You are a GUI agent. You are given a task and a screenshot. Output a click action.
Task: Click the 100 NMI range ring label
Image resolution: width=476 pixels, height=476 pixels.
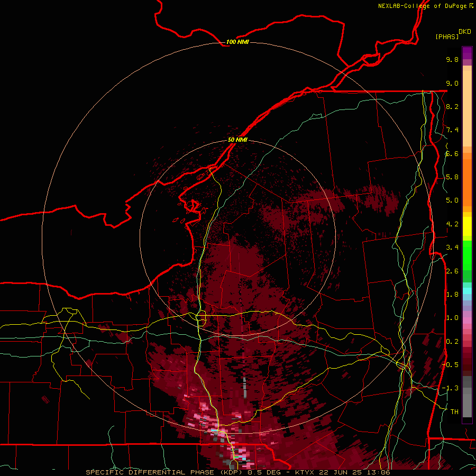(x=237, y=42)
